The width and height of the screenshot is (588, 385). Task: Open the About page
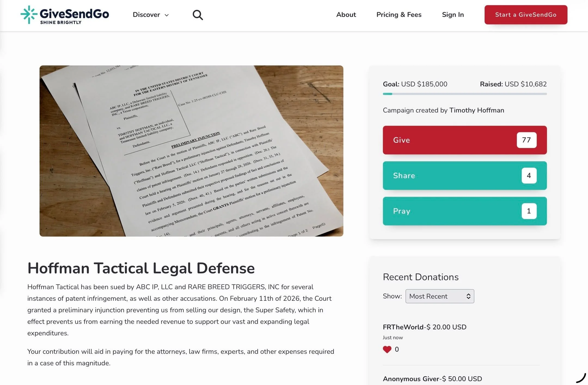point(346,15)
